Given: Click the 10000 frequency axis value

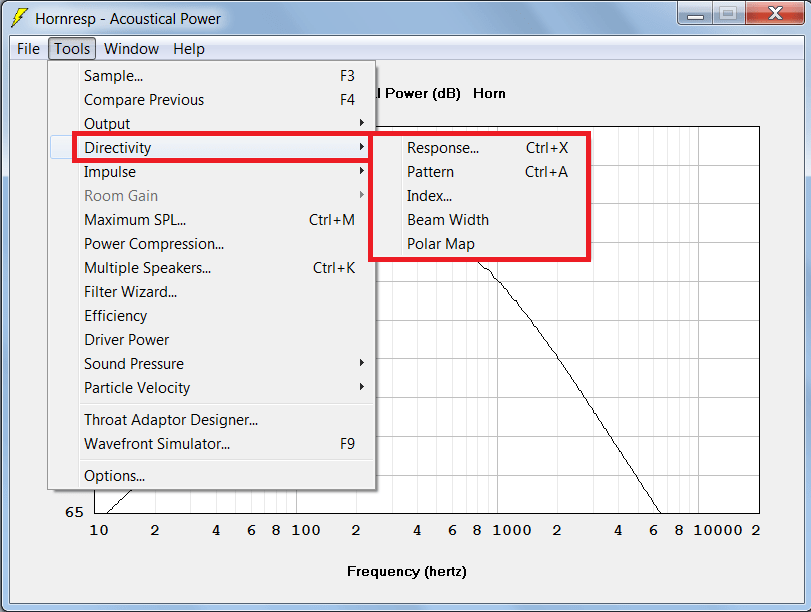Looking at the screenshot, I should click(718, 530).
